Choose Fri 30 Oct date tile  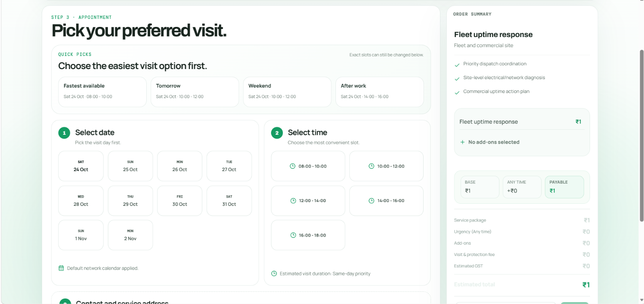click(x=180, y=201)
